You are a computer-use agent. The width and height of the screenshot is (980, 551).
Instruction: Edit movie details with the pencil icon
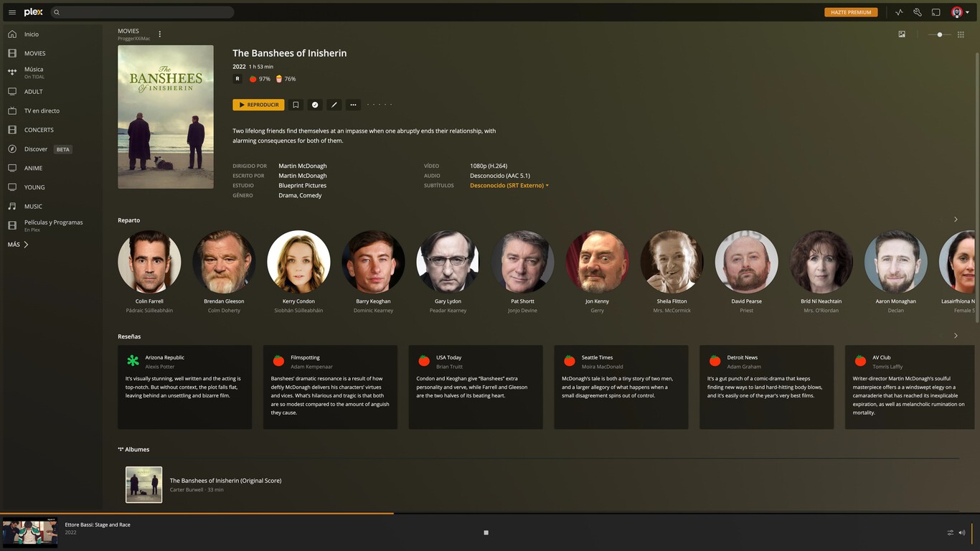pos(334,105)
